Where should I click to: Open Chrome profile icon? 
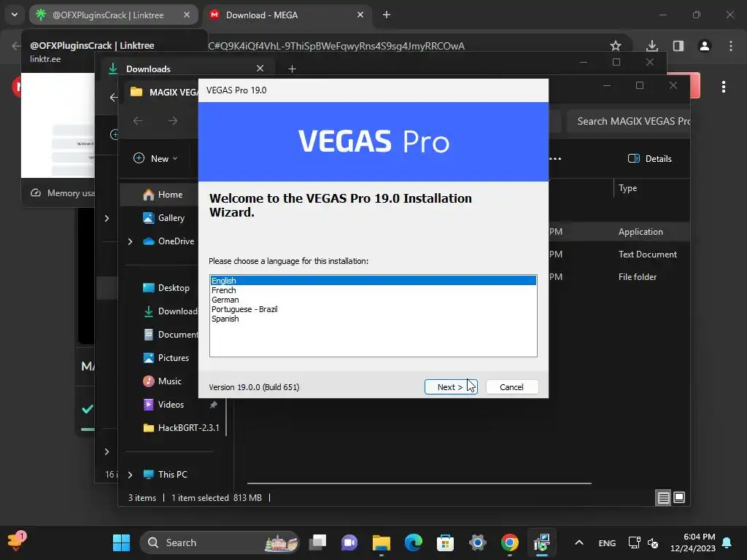coord(704,46)
